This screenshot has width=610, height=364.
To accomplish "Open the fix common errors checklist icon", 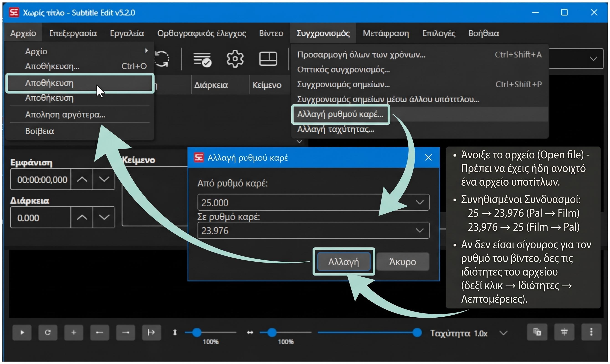I will [x=202, y=59].
